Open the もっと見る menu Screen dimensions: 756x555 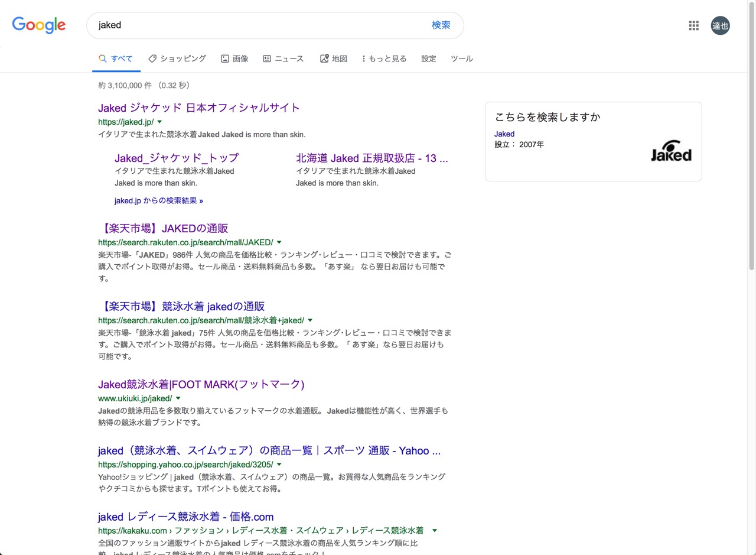coord(384,59)
